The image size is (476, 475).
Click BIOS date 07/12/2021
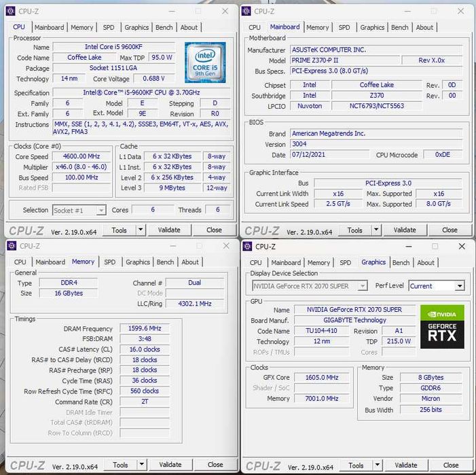[330, 154]
